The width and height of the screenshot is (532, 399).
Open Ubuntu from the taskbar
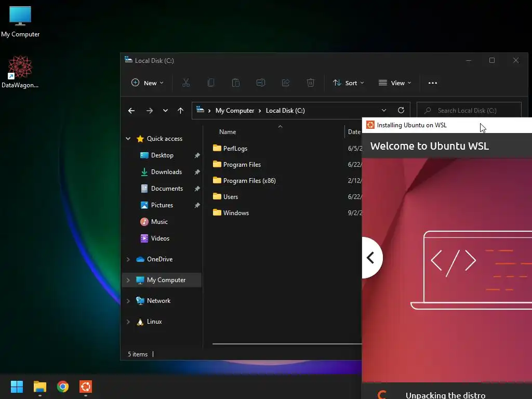(86, 387)
